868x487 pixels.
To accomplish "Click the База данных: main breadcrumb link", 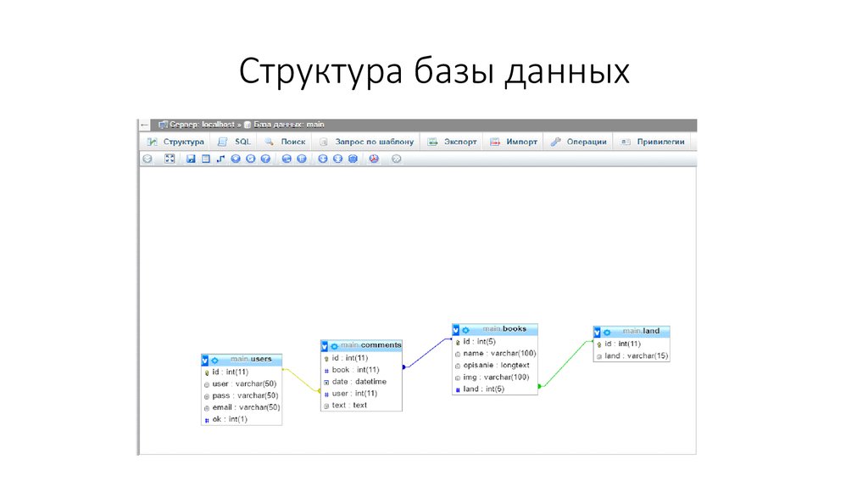I will (288, 125).
